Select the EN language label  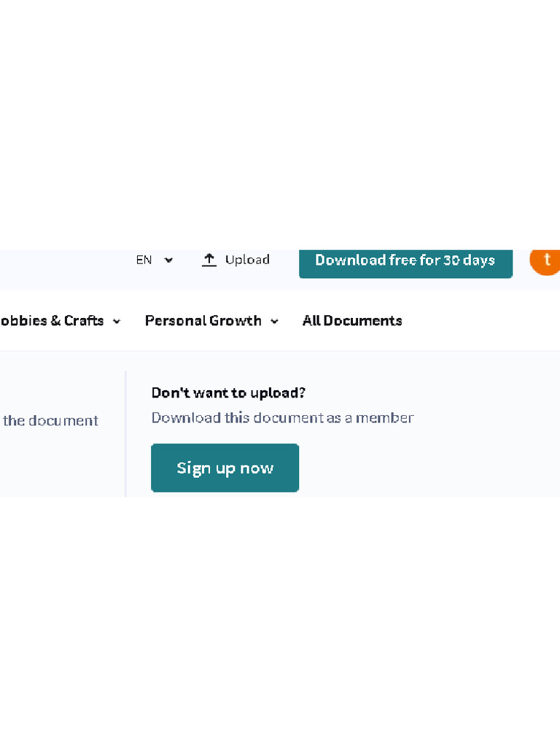click(144, 260)
